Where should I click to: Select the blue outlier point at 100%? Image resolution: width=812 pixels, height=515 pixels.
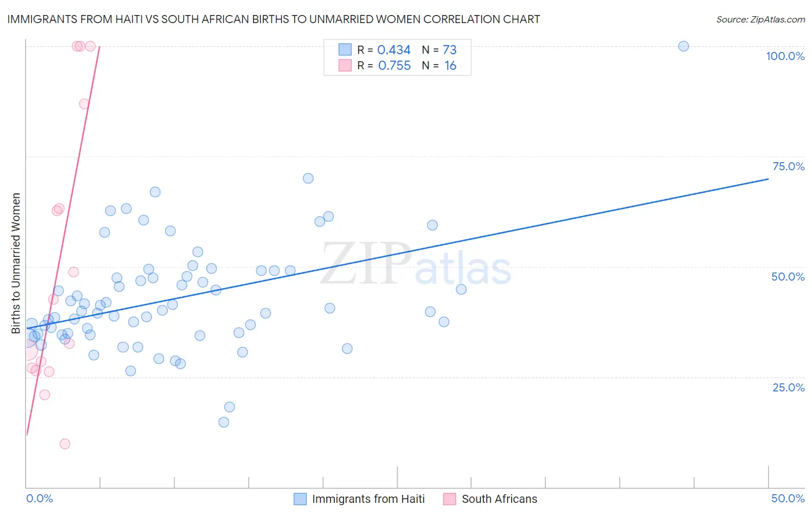[x=683, y=46]
